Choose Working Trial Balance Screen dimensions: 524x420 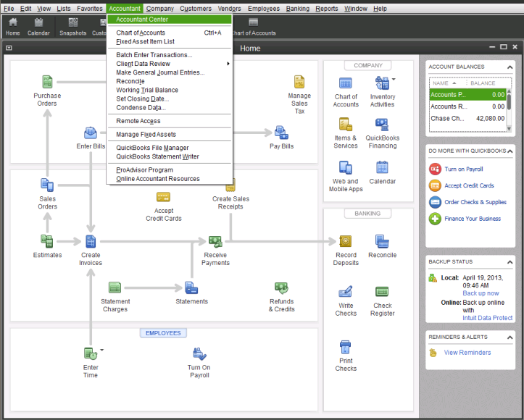pyautogui.click(x=170, y=90)
